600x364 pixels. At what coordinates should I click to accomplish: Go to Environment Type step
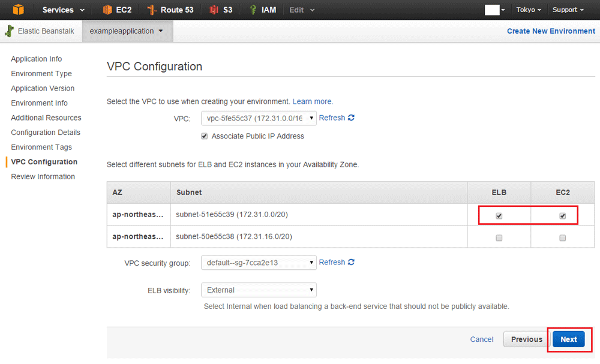click(x=41, y=73)
